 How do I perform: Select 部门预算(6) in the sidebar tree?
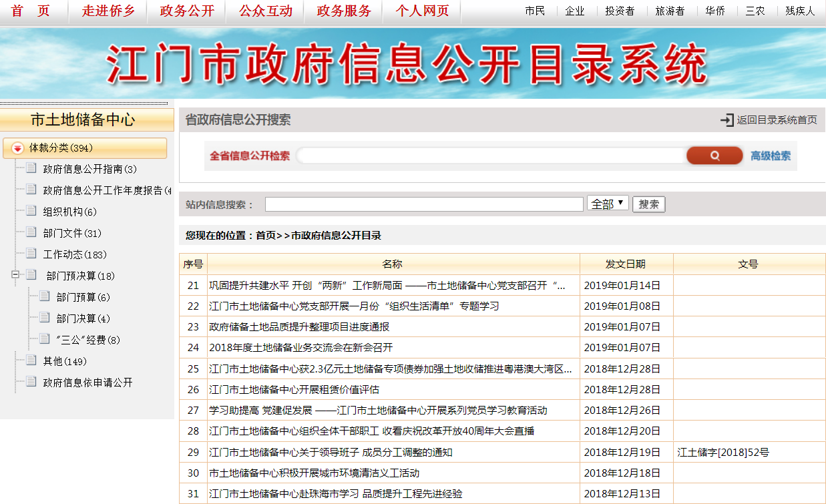point(83,297)
